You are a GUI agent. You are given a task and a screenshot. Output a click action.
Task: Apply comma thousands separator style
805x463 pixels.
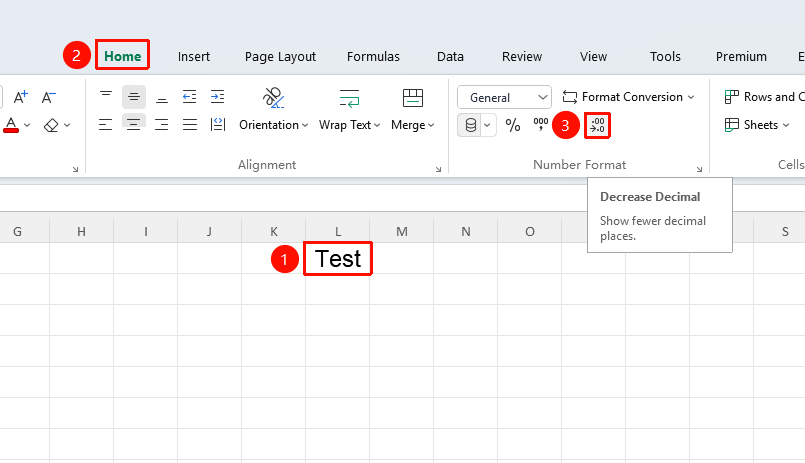coord(541,125)
